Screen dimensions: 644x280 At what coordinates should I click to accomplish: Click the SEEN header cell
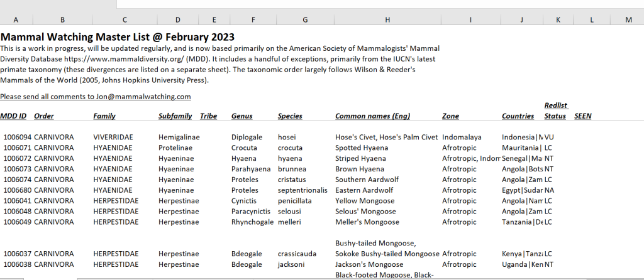point(583,116)
